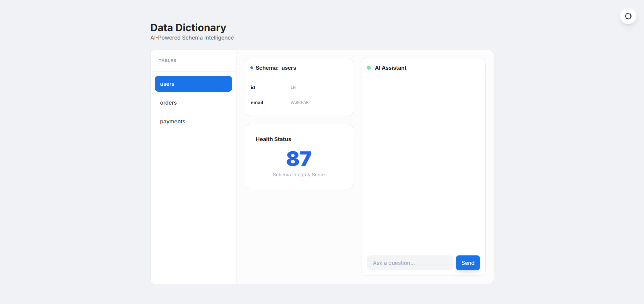Click the green AI Assistant status dot
The image size is (644, 304).
coord(369,68)
